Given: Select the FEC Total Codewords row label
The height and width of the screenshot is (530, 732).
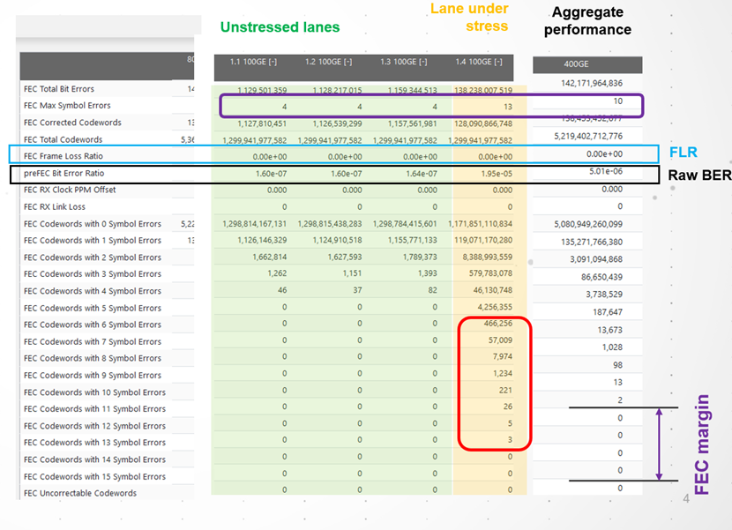Looking at the screenshot, I should (63, 140).
